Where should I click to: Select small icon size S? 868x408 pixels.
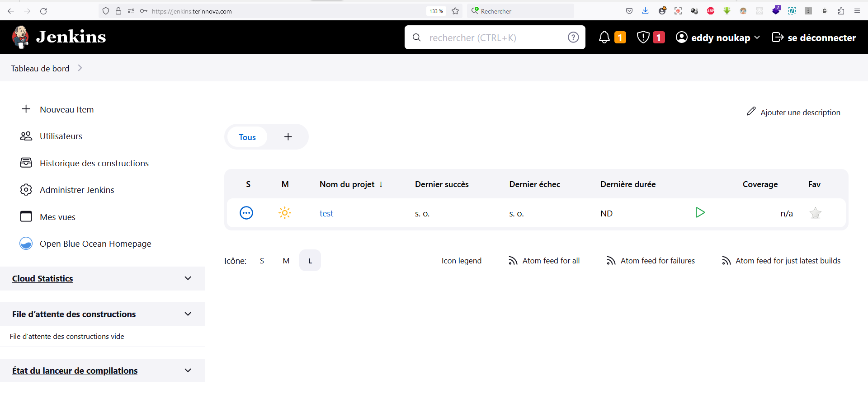[x=262, y=261]
